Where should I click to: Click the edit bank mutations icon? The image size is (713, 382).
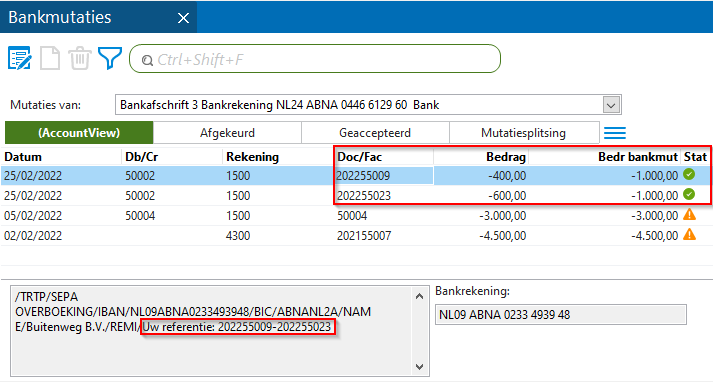coord(19,58)
